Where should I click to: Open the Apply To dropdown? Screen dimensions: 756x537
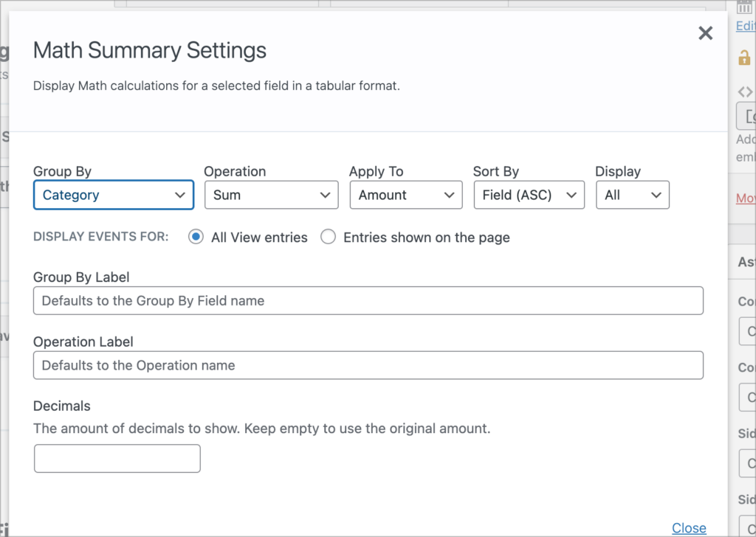[x=405, y=195]
